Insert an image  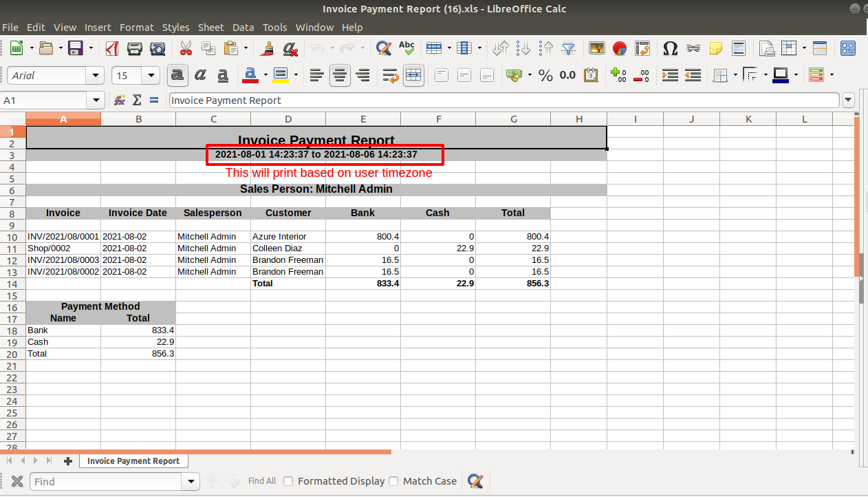point(596,48)
